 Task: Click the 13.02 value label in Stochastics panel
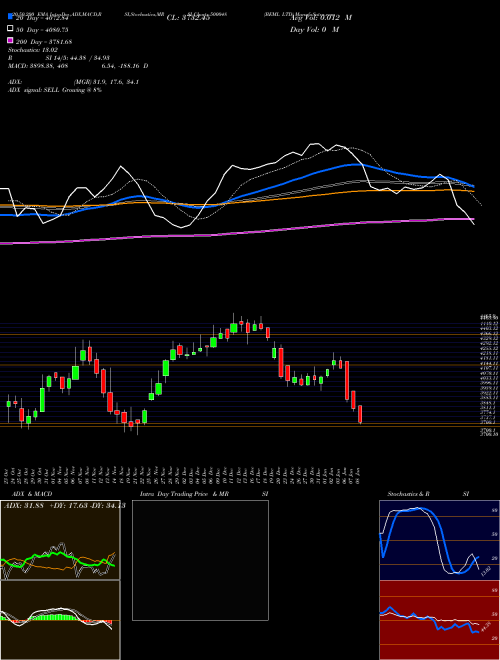pyautogui.click(x=484, y=572)
